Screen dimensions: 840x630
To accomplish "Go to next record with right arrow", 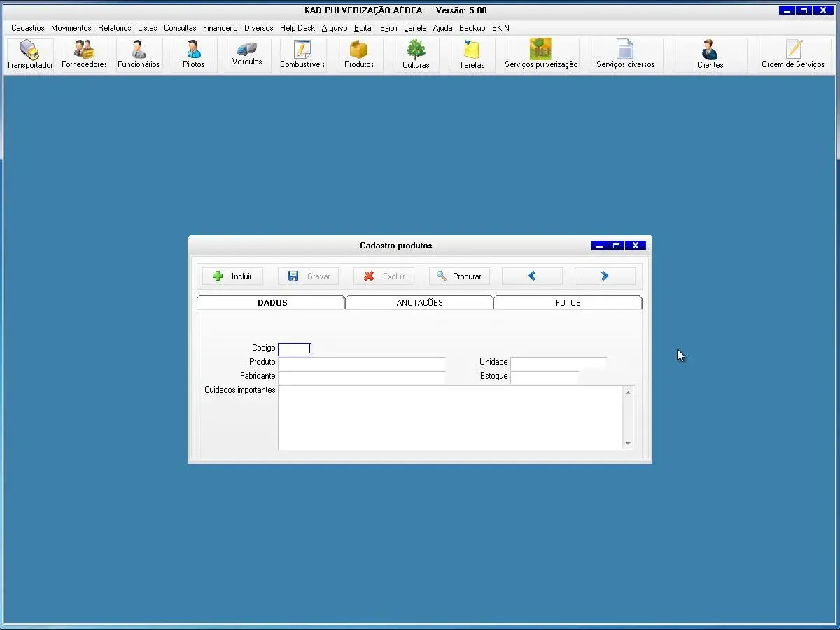I will click(605, 276).
